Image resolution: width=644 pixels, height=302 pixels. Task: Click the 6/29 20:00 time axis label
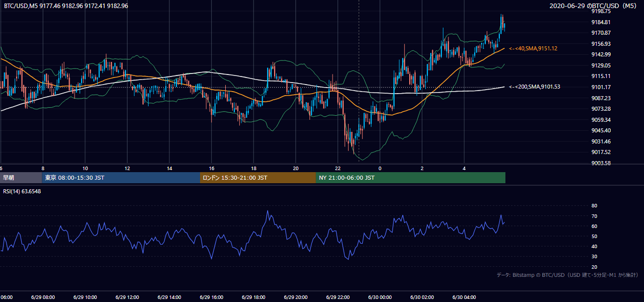296,297
